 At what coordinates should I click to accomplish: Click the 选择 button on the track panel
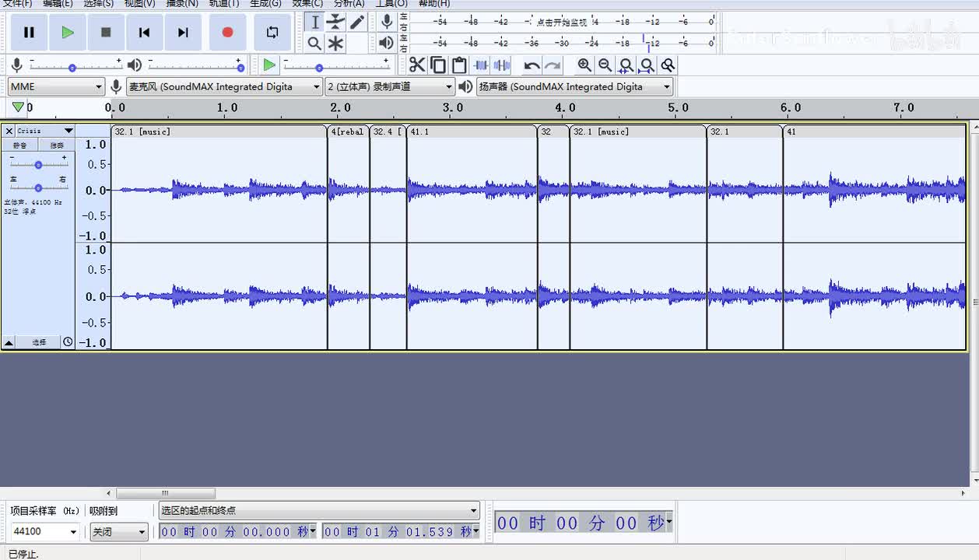(38, 342)
